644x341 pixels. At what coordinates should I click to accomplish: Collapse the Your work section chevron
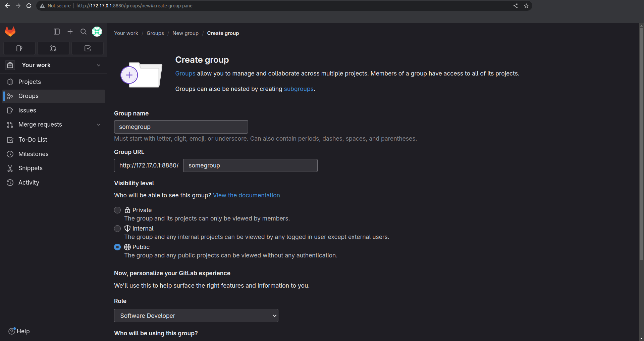pyautogui.click(x=99, y=65)
